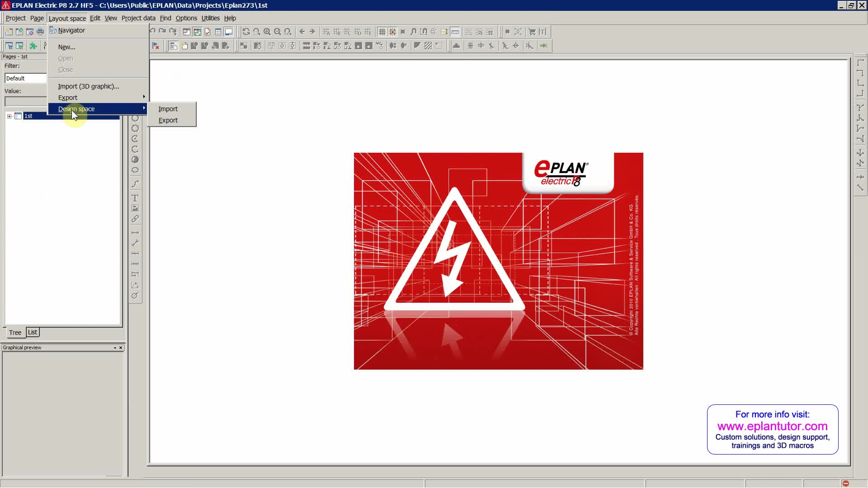Close the Graphical preview panel
The height and width of the screenshot is (488, 868).
121,348
